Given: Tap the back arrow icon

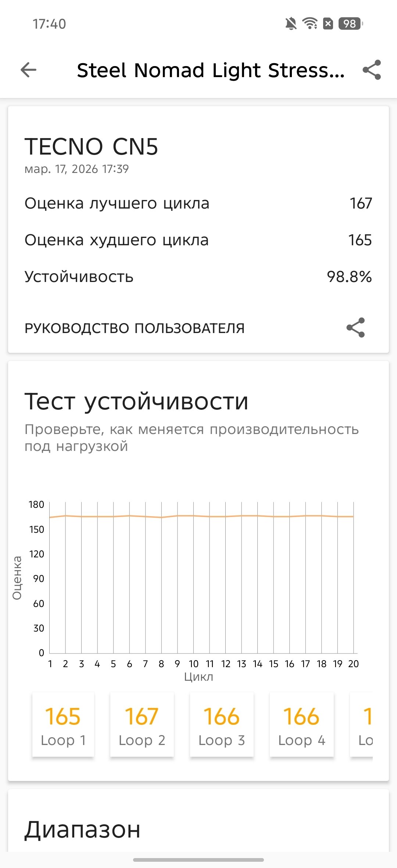Looking at the screenshot, I should 29,70.
